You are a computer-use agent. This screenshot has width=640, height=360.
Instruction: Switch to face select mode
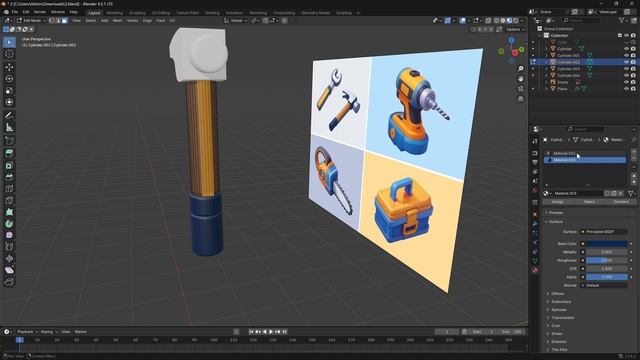64,20
